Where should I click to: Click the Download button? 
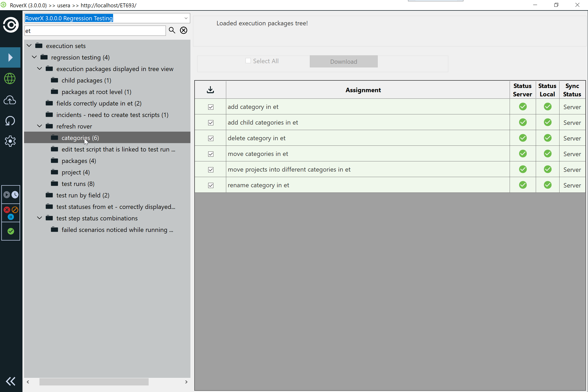(x=344, y=61)
